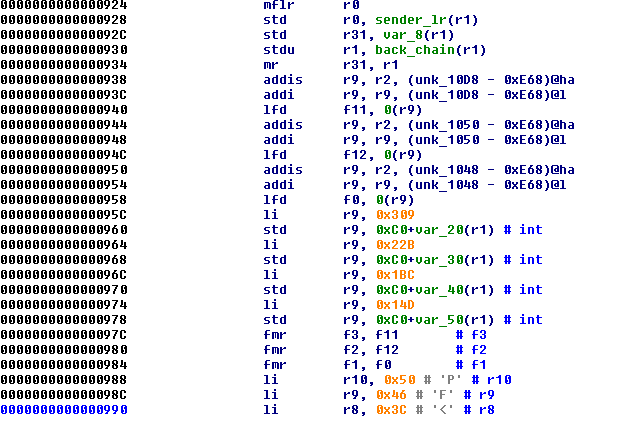Select address 0000000000000934
Screen dimensions: 621x428
pos(64,65)
